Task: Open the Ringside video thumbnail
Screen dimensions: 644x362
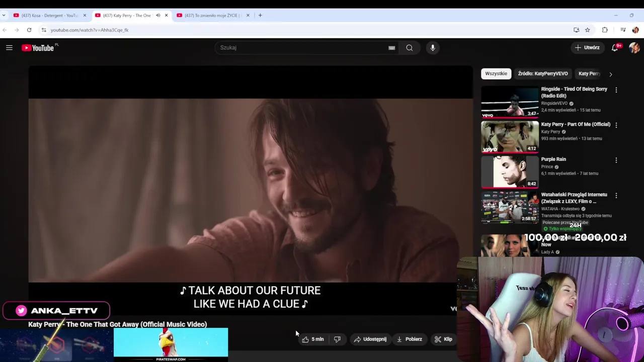Action: 510,102
